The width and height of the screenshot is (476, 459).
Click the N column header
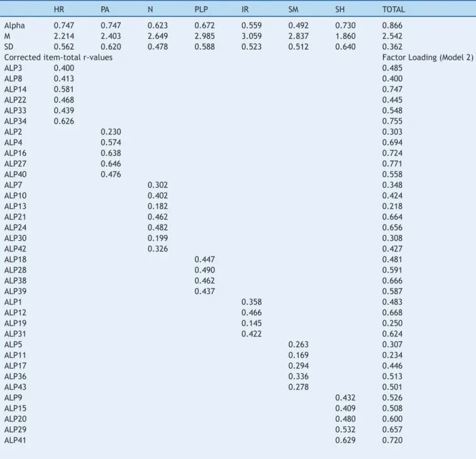[x=150, y=9]
